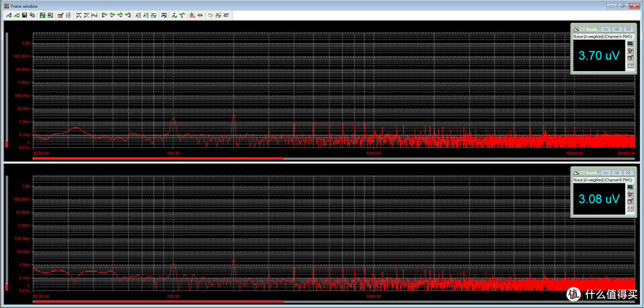This screenshot has height=308, width=644.
Task: Click the red-green limit wave icon near toolbar end
Action: point(218,16)
